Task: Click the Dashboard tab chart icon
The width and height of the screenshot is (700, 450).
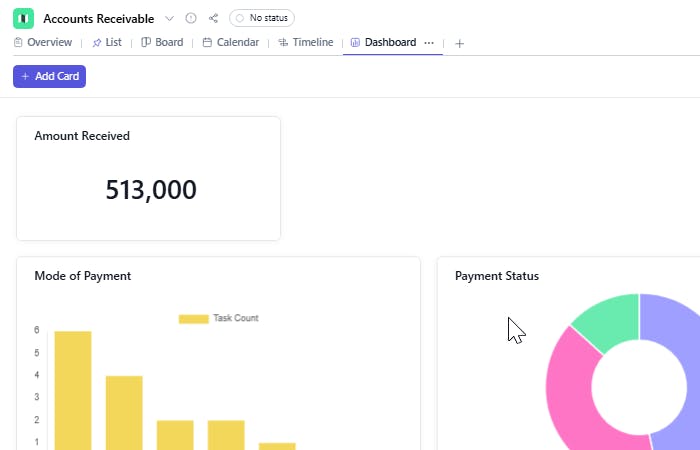Action: point(355,42)
